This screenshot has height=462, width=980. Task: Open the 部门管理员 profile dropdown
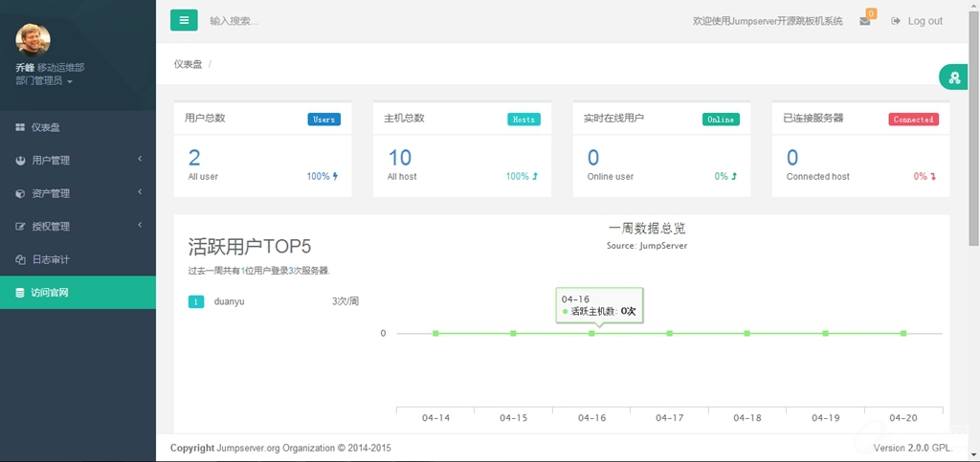(43, 81)
